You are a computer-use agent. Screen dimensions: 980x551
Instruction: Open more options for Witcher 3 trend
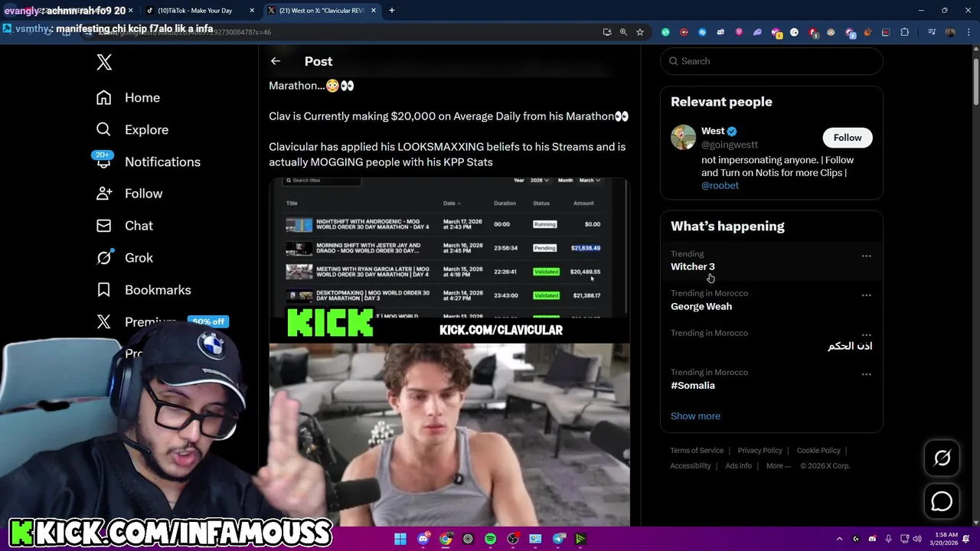point(866,256)
